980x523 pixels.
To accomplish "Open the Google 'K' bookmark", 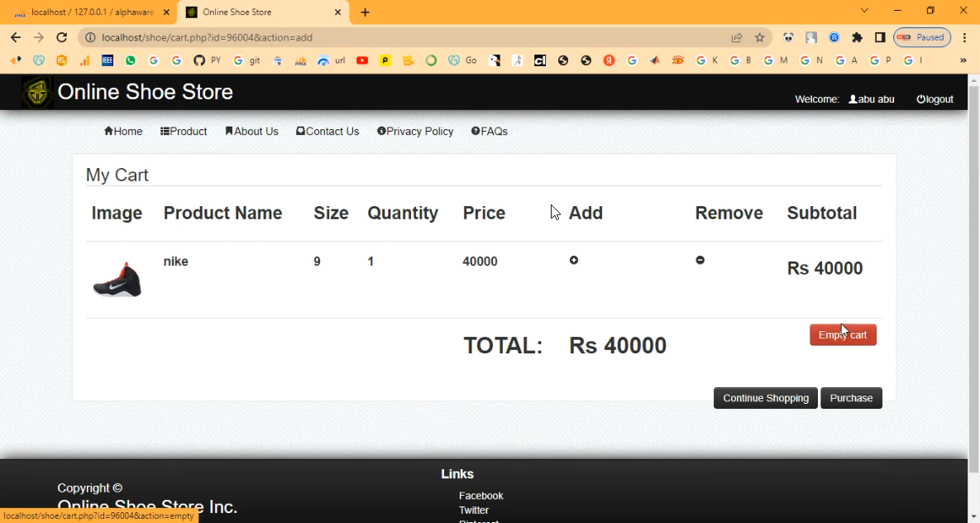I will 707,60.
